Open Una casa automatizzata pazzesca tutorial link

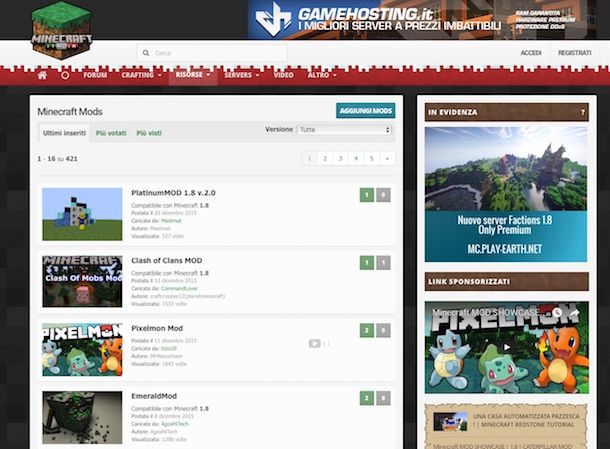[526, 420]
